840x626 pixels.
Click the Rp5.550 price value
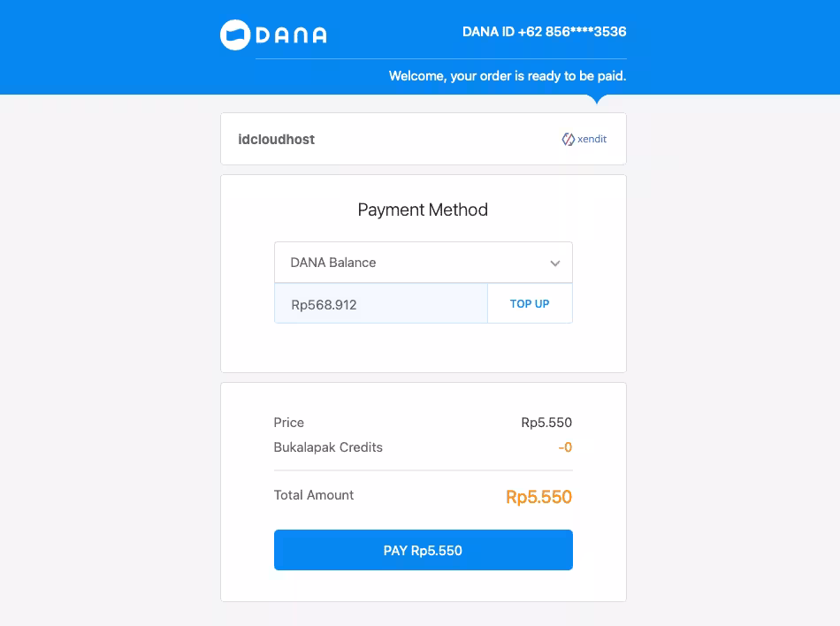(546, 423)
